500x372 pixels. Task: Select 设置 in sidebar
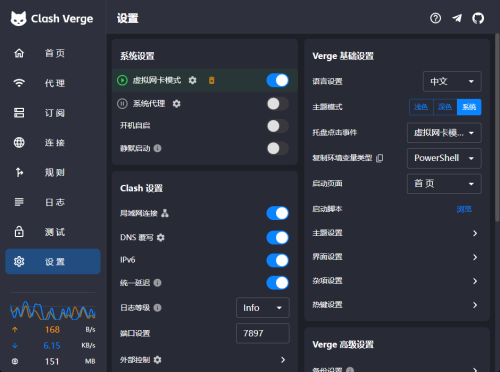tap(53, 262)
